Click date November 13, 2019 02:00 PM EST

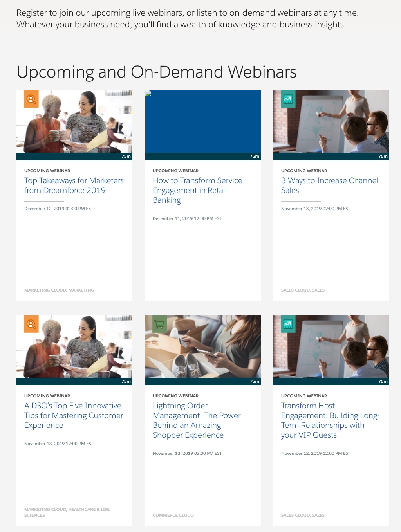click(316, 209)
